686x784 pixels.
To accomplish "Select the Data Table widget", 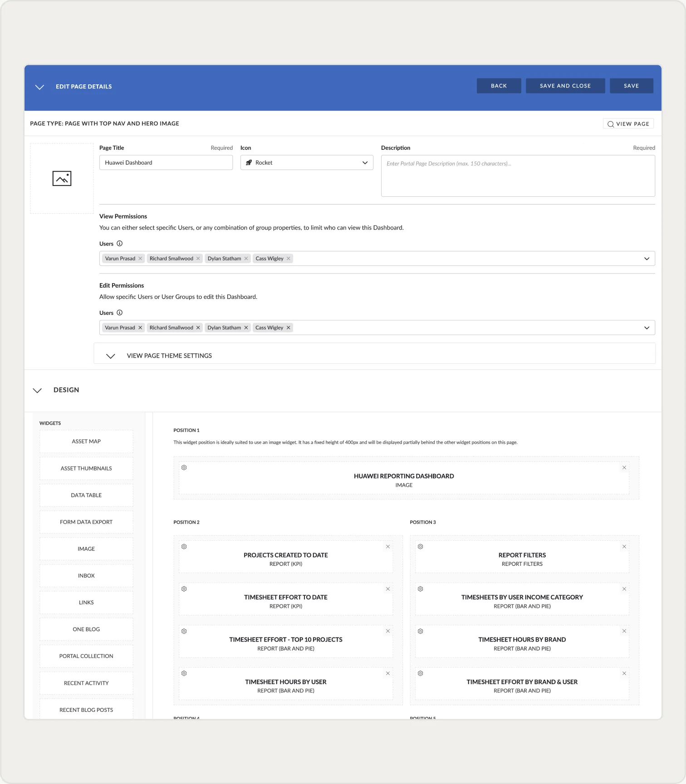I will [86, 495].
